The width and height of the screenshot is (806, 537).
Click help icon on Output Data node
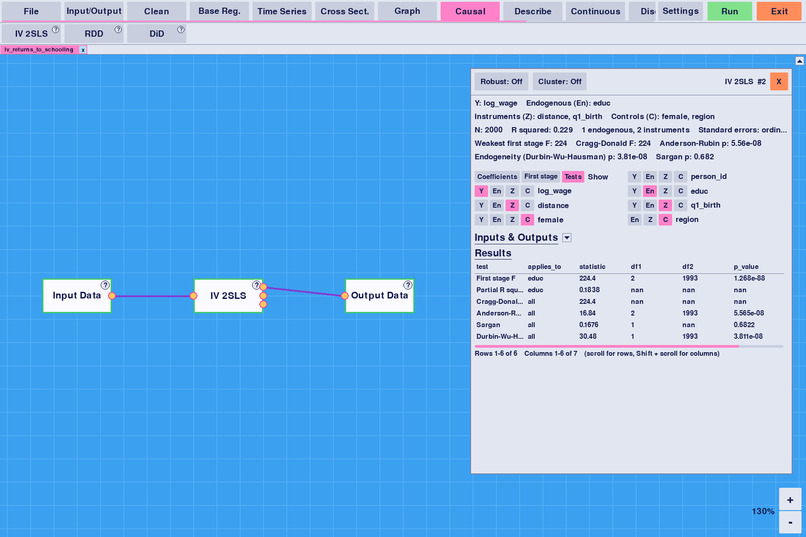tap(408, 285)
